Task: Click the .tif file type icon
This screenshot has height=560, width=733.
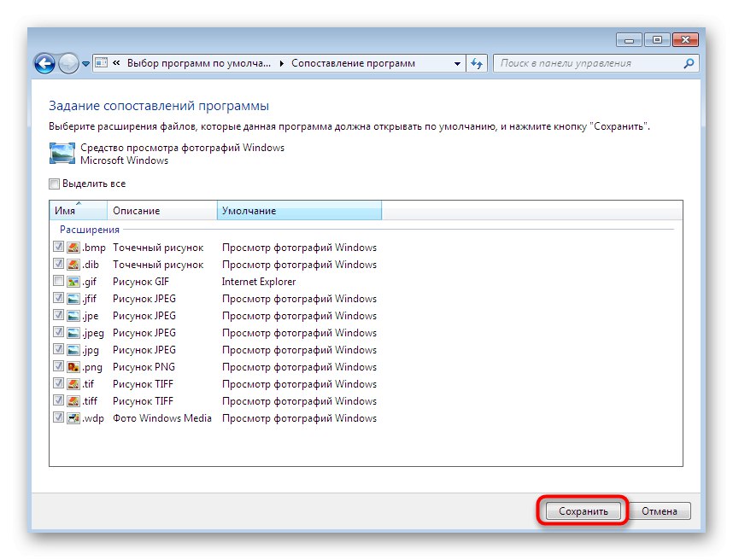Action: coord(73,384)
